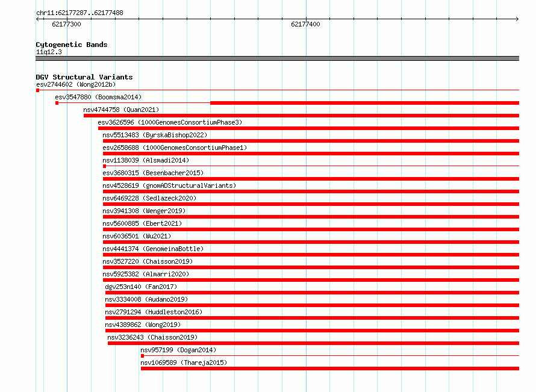The width and height of the screenshot is (536, 392).
Task: Select nsv1069589 (Thareja2015) label
Action: (184, 362)
